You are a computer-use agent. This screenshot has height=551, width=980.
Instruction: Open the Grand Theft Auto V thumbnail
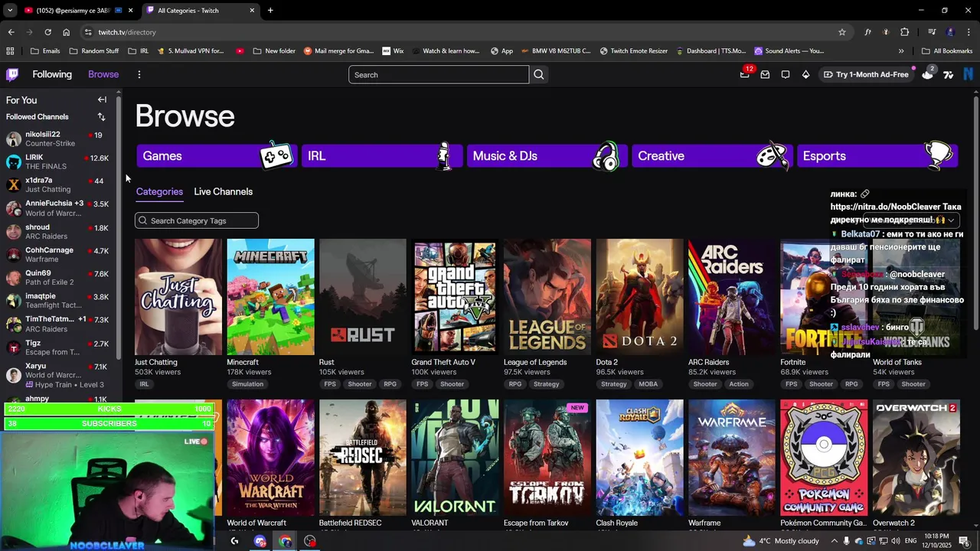point(455,296)
